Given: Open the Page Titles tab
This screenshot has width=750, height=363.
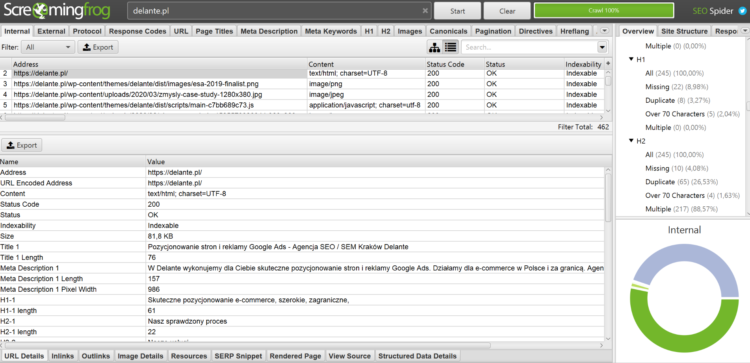Looking at the screenshot, I should click(x=214, y=31).
